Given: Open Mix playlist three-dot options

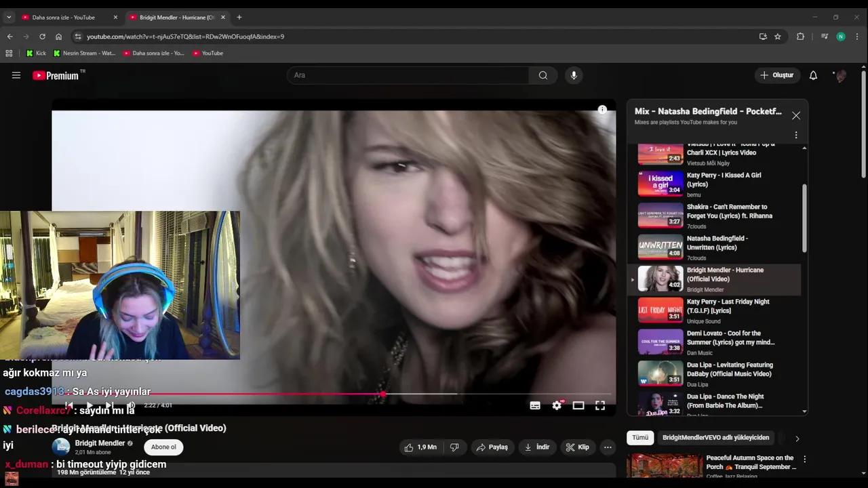Looking at the screenshot, I should (x=796, y=135).
